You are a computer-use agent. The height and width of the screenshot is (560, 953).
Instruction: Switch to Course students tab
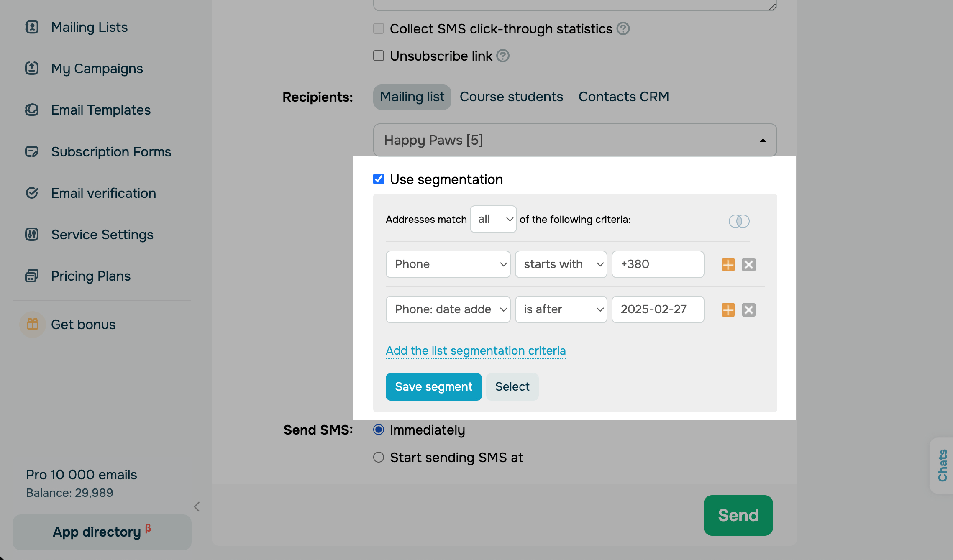click(x=511, y=97)
